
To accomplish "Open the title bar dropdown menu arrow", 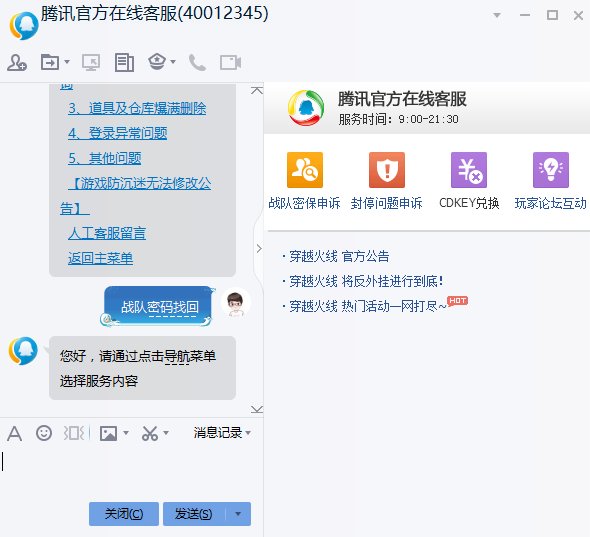I will (x=497, y=15).
